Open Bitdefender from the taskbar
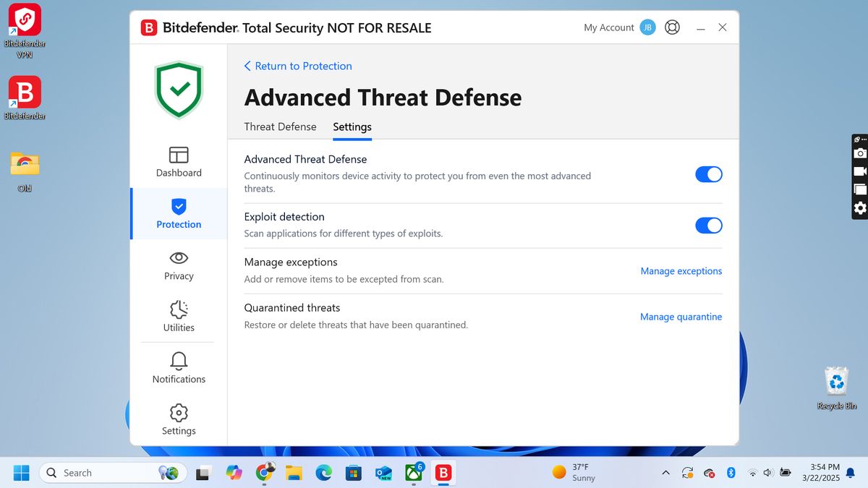The image size is (868, 488). pyautogui.click(x=443, y=472)
